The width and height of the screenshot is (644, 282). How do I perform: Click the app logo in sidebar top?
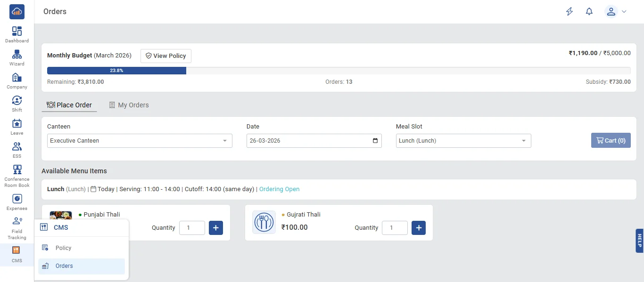(x=17, y=11)
